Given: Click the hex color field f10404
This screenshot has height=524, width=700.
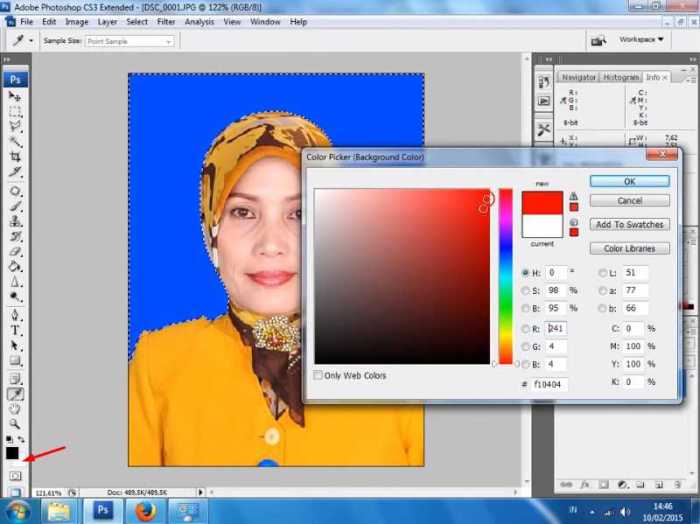Looking at the screenshot, I should pyautogui.click(x=549, y=384).
